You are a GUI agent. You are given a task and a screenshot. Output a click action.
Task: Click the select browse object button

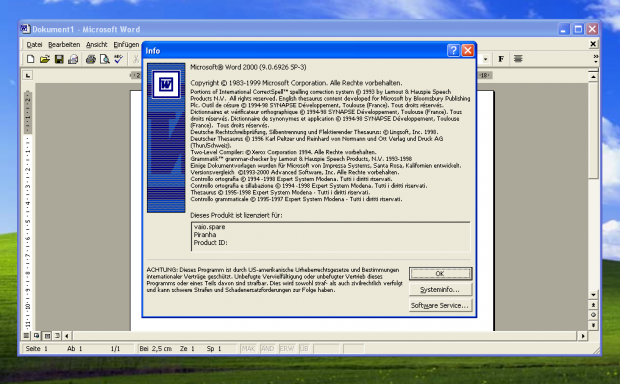click(593, 315)
